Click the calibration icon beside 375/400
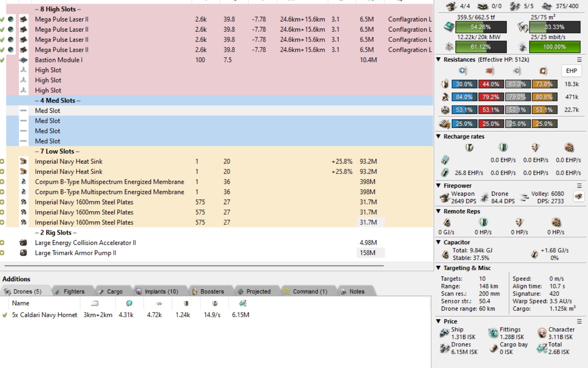Image resolution: width=588 pixels, height=368 pixels. coord(546,6)
